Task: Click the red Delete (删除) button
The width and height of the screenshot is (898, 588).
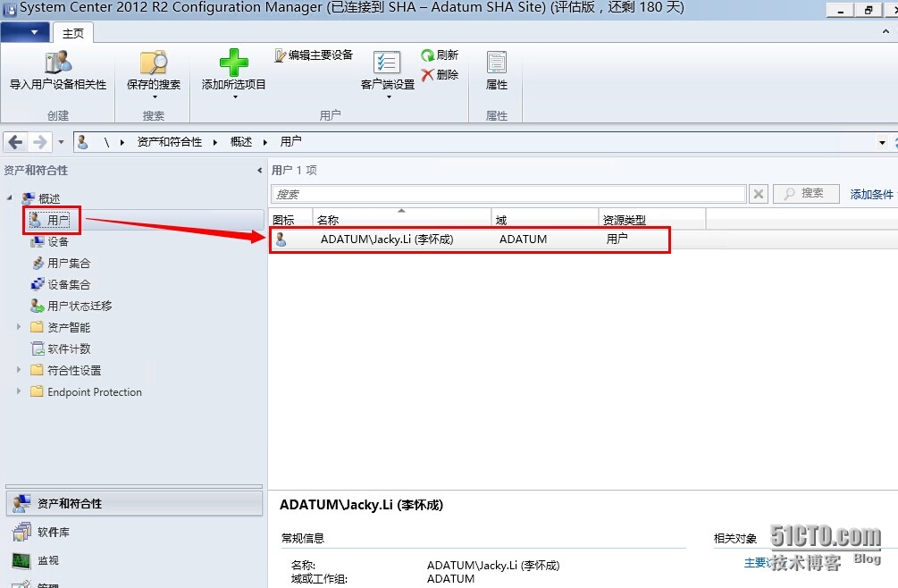Action: pos(440,74)
